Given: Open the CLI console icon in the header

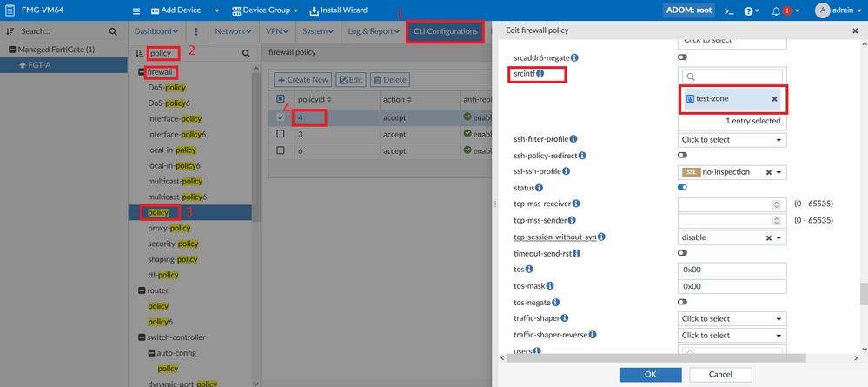Looking at the screenshot, I should coord(730,11).
